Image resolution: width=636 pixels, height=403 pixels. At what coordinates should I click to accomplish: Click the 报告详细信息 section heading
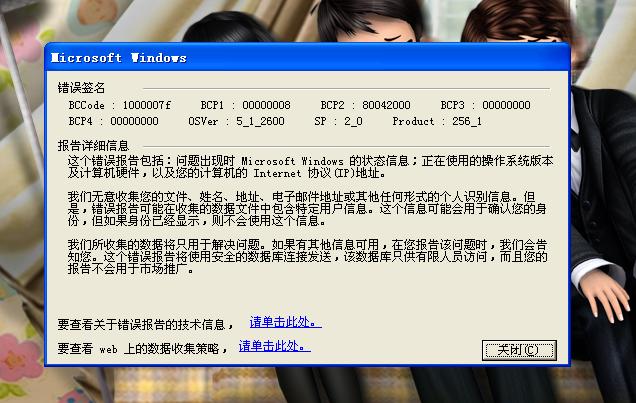(x=93, y=146)
